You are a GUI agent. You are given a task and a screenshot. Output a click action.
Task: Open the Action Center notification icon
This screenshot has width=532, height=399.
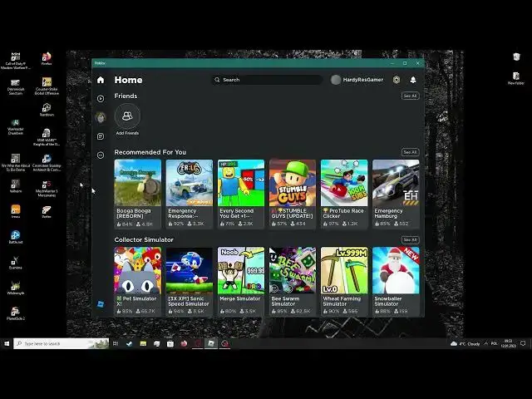coord(523,343)
